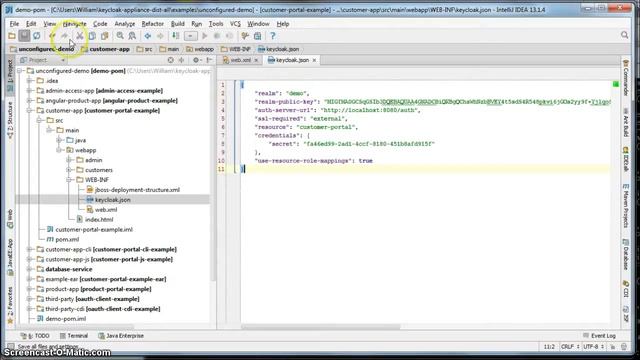Viewport: 640px width, 360px height.
Task: Toggle the Maven Projects side panel
Action: tap(625, 206)
